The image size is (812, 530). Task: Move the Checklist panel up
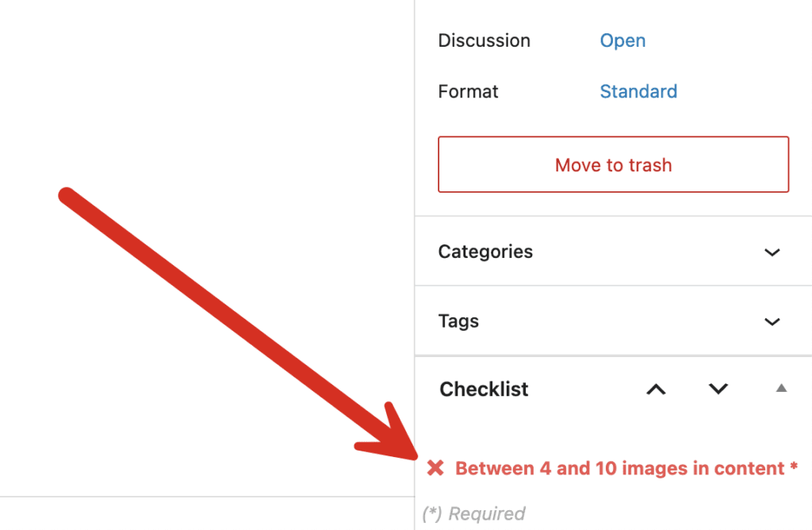[656, 390]
